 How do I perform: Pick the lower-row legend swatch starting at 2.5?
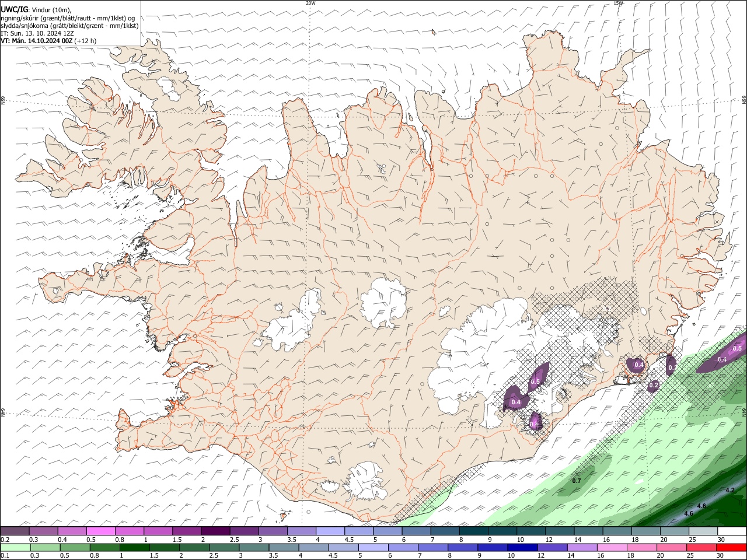pos(225,547)
